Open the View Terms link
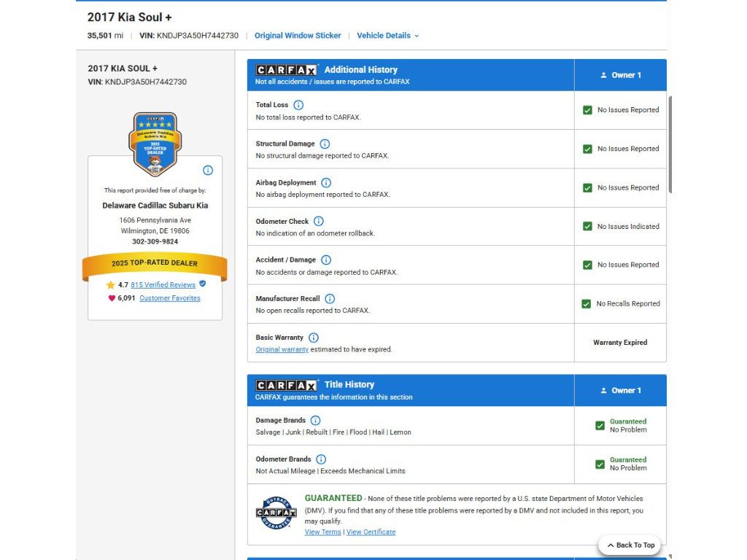Image resolution: width=747 pixels, height=560 pixels. point(322,532)
